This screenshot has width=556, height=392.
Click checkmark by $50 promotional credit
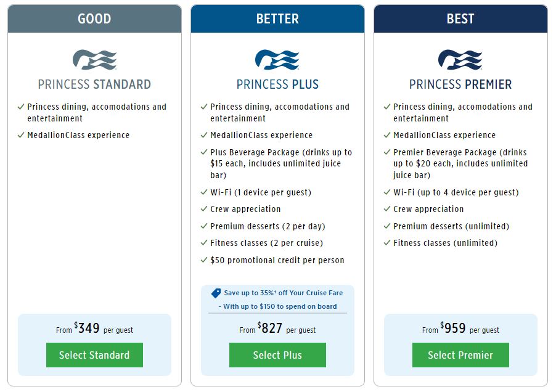pyautogui.click(x=204, y=260)
